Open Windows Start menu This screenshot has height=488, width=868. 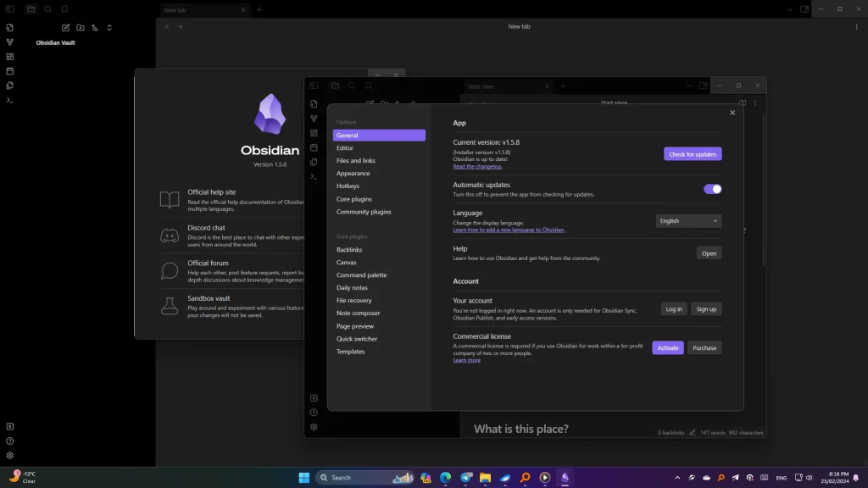(x=304, y=478)
